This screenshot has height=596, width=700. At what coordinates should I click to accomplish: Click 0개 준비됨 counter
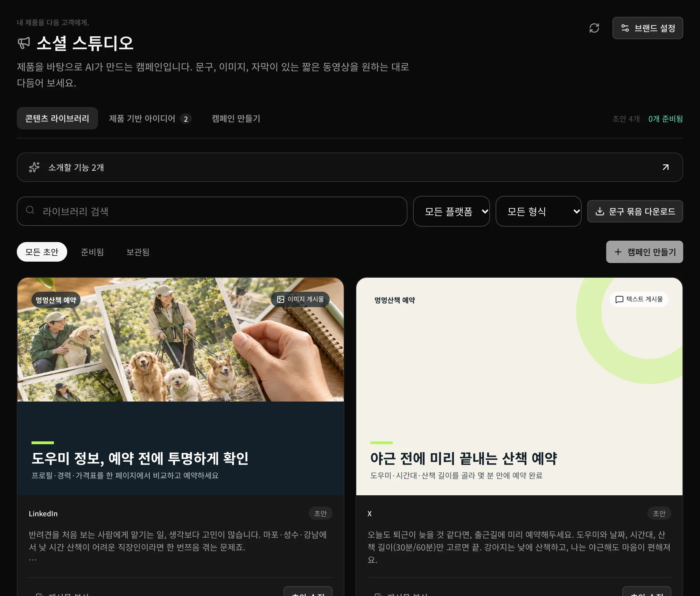point(665,119)
